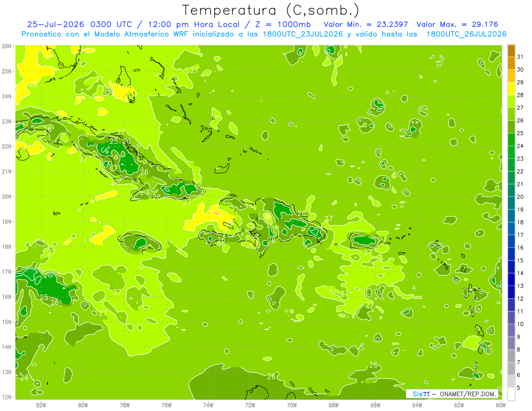Click the legend value label '31'
The width and height of the screenshot is (532, 411).
[x=520, y=57]
